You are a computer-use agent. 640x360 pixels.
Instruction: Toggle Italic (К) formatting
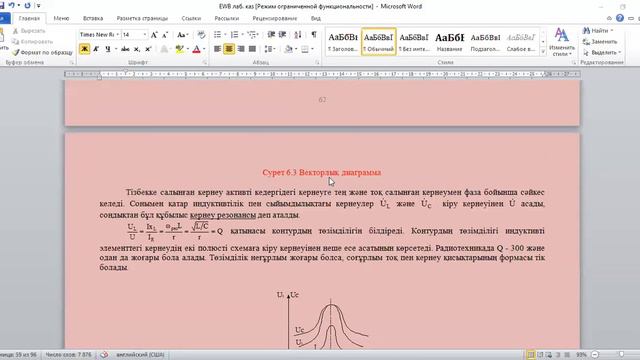coord(96,49)
